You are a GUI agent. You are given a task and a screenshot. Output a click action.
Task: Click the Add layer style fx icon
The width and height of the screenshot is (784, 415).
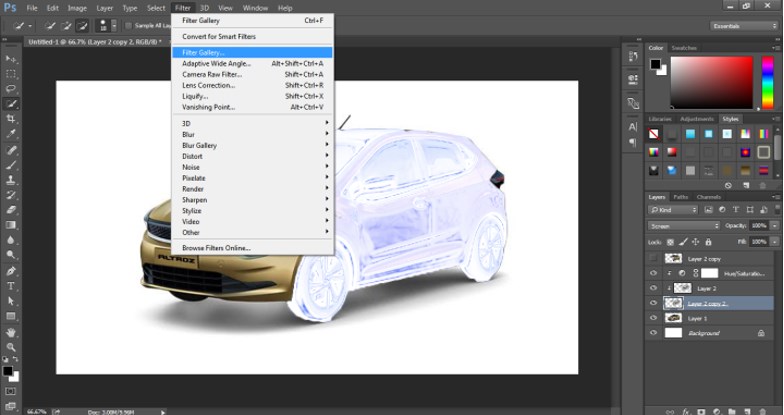click(686, 412)
